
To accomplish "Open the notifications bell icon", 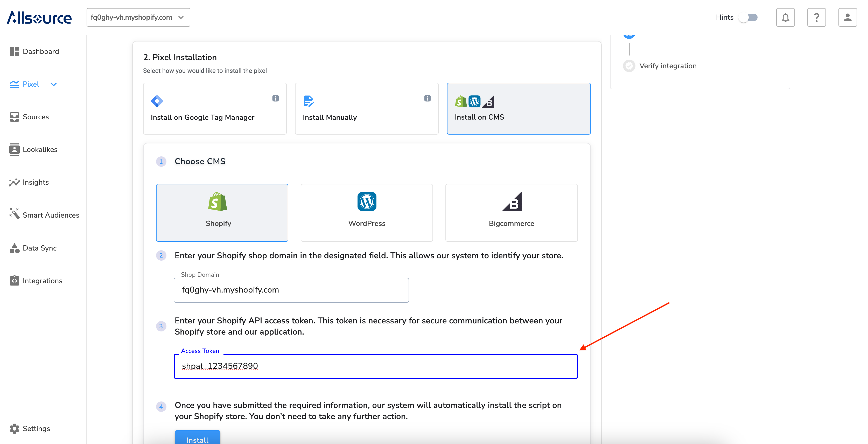I will (x=785, y=17).
